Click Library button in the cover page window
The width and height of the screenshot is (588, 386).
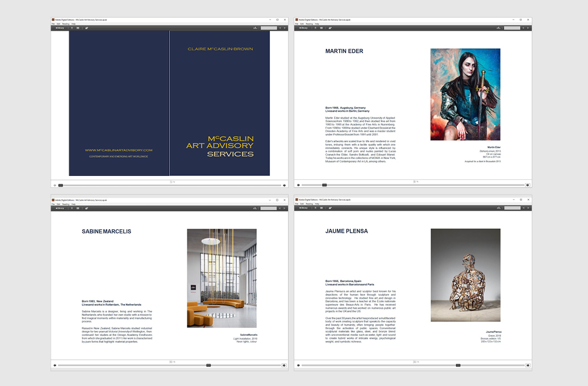tap(59, 27)
